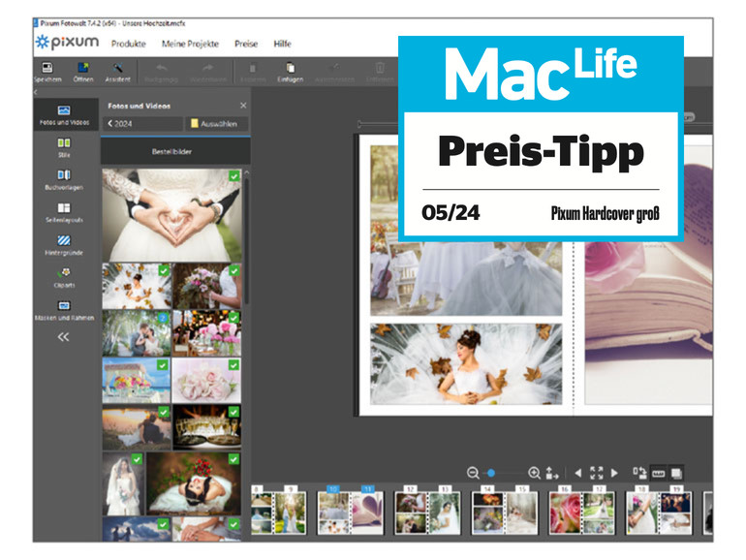Open pages 16-17 spread thumbnail
Image resolution: width=746 pixels, height=560 pixels.
[581, 513]
